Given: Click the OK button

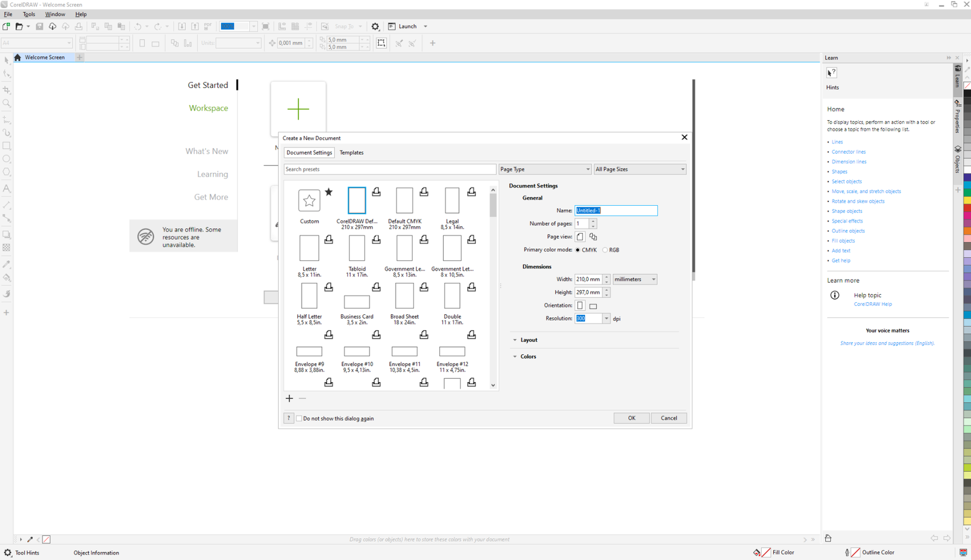Looking at the screenshot, I should (631, 418).
